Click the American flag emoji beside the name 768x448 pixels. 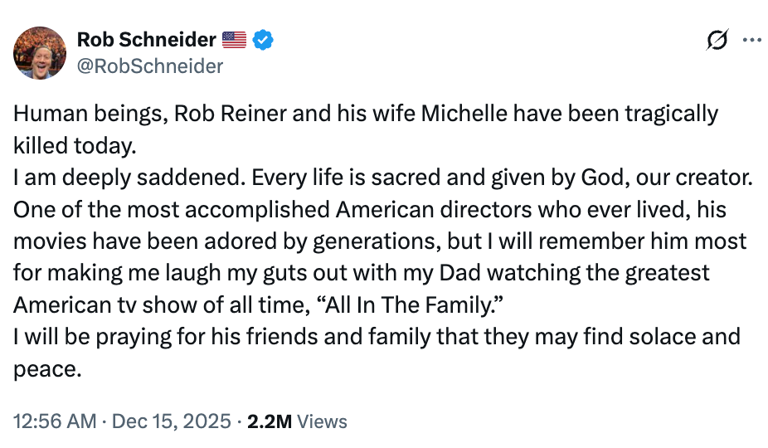[x=235, y=40]
